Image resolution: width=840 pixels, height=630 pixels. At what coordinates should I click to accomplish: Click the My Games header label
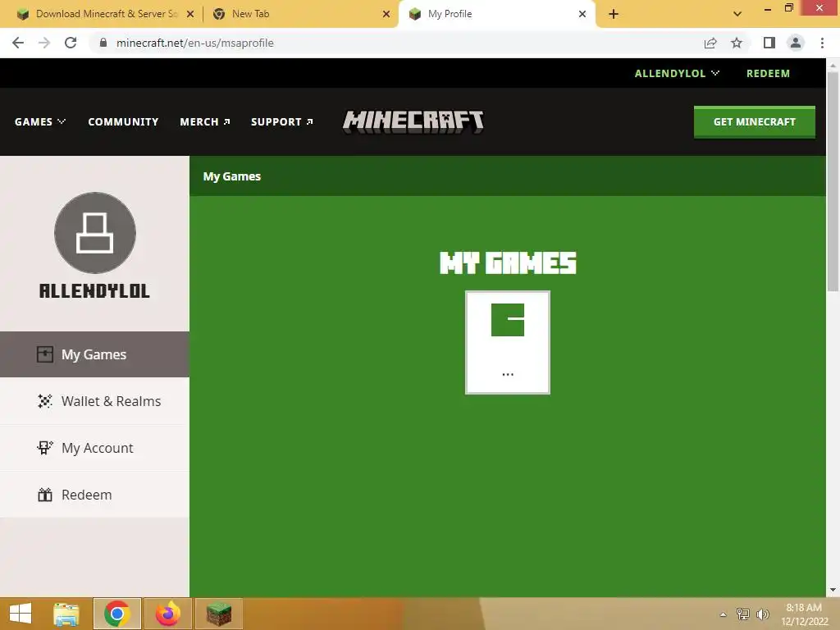pos(232,176)
